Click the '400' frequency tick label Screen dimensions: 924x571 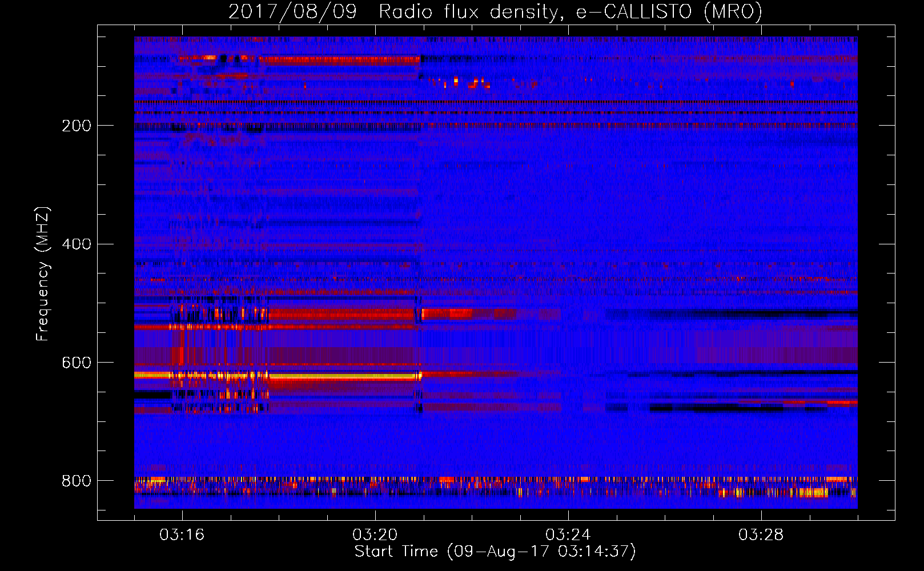tap(77, 244)
